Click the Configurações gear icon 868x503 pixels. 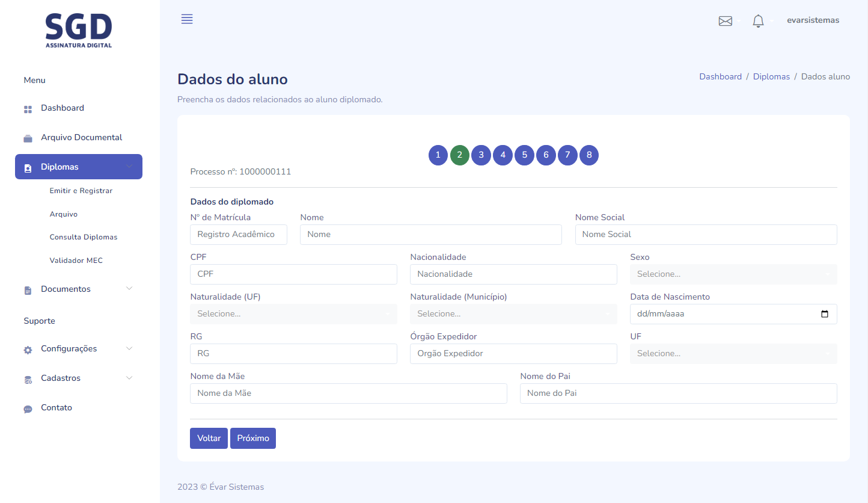point(28,350)
